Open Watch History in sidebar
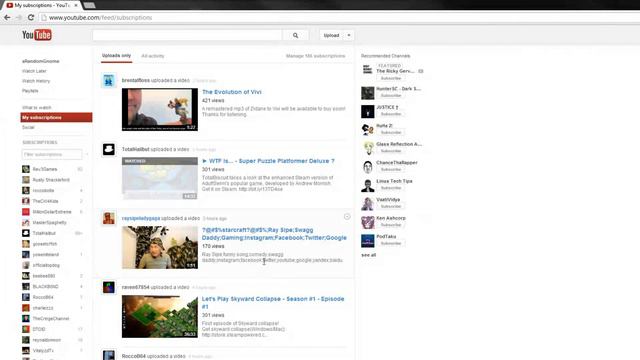The image size is (640, 360). (x=36, y=81)
